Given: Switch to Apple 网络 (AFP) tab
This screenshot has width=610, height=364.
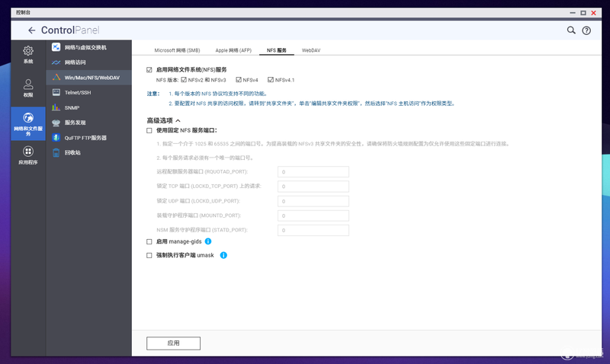Looking at the screenshot, I should click(233, 50).
